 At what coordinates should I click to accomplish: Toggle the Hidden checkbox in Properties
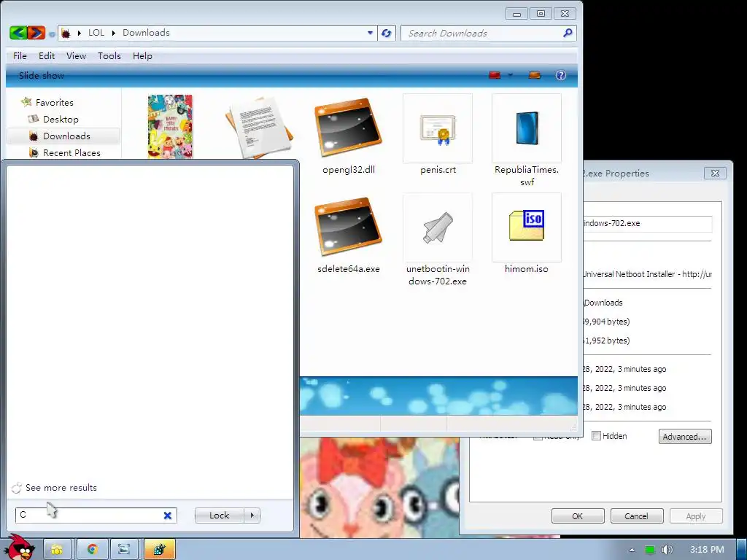(x=596, y=436)
